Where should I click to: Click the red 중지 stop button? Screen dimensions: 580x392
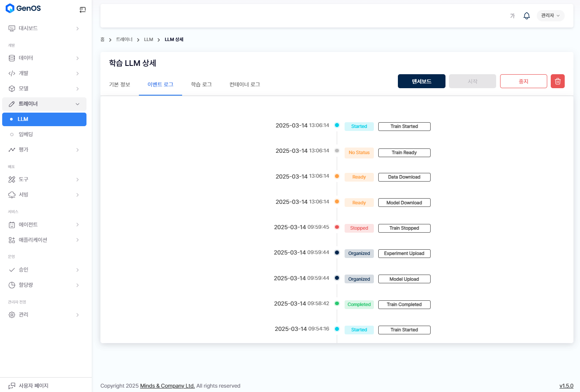point(523,81)
